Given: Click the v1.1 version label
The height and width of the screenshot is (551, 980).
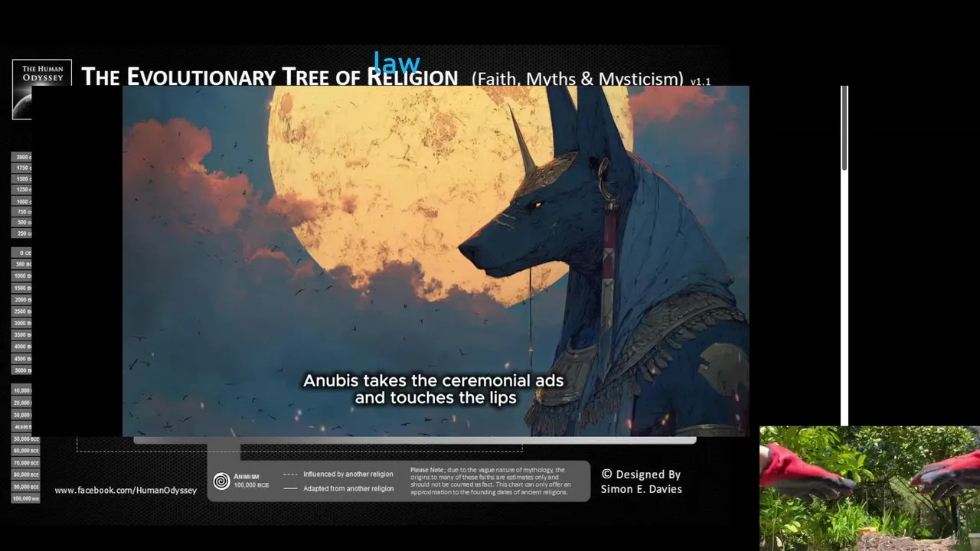Looking at the screenshot, I should 701,81.
